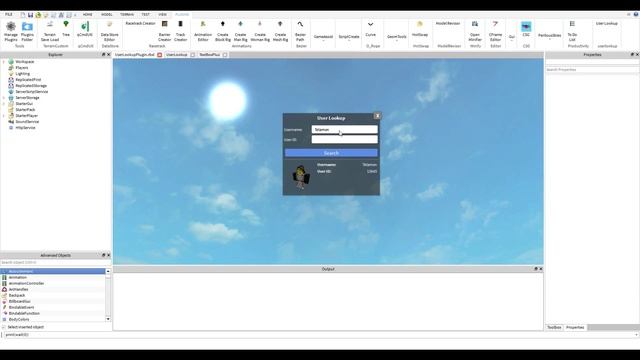Switch to the PLUGINS ribbon tab
This screenshot has height=360, width=640.
click(x=182, y=15)
